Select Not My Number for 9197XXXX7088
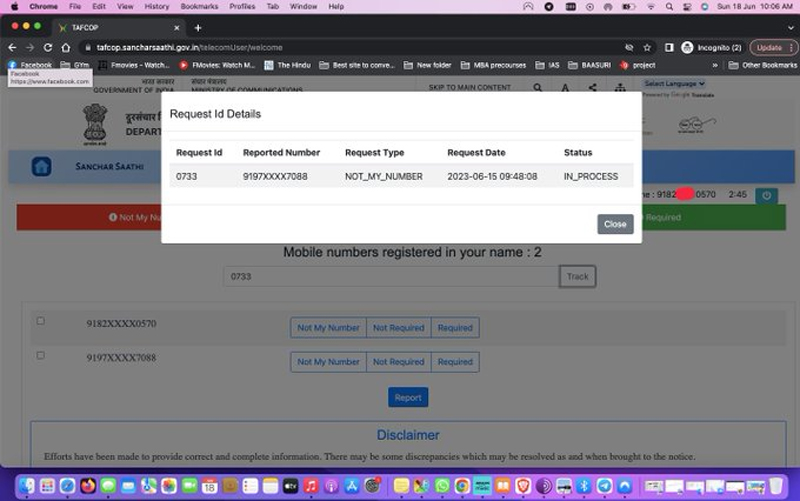The width and height of the screenshot is (800, 501). click(x=328, y=362)
